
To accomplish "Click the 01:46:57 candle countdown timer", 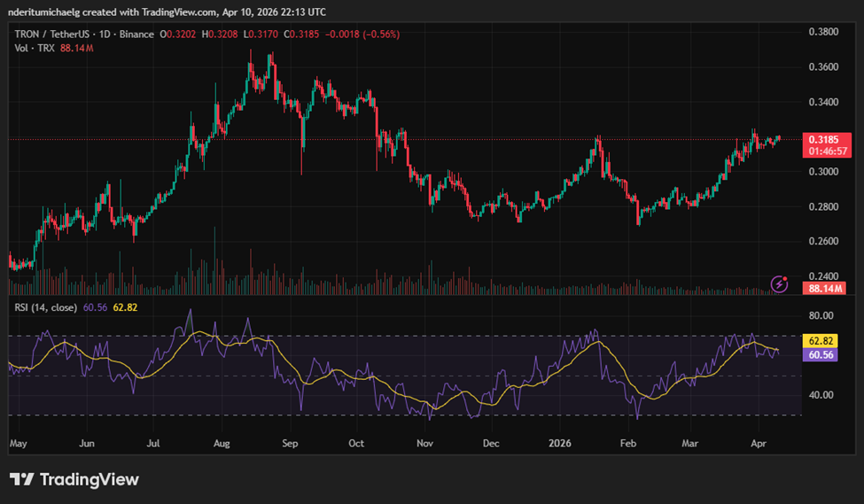I will pyautogui.click(x=827, y=151).
